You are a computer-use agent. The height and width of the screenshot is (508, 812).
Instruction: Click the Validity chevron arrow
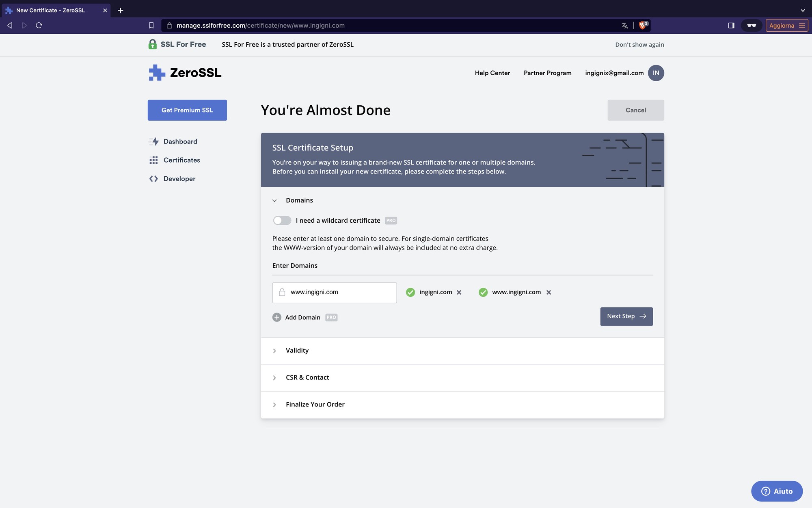[x=274, y=351]
